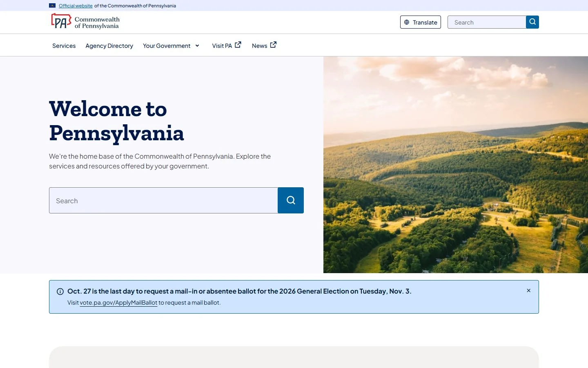588x368 pixels.
Task: Expand the Your Government menu chevron
Action: (197, 46)
